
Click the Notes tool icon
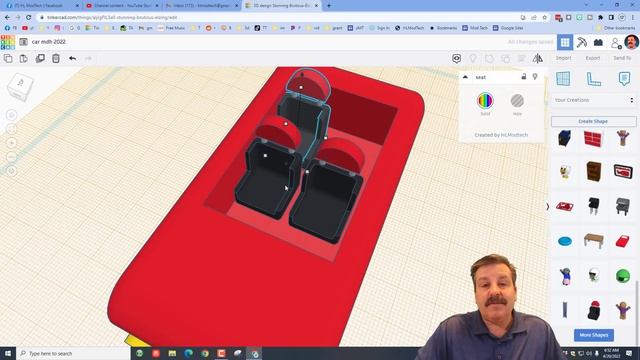[624, 78]
